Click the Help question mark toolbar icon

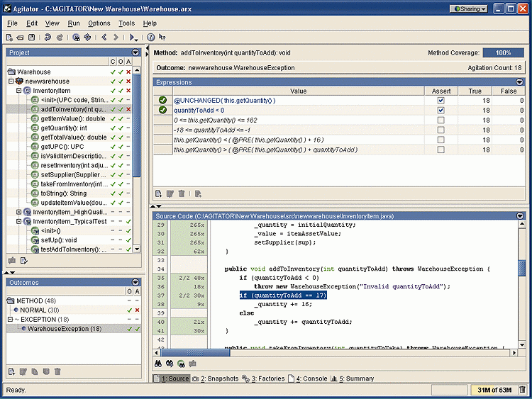pos(150,37)
